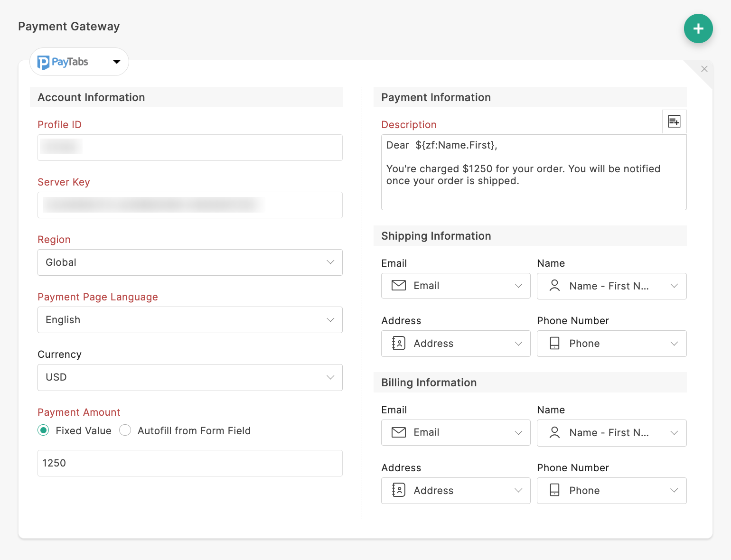Open Shipping Email field dropdown
Screen dimensions: 731x560
456,286
